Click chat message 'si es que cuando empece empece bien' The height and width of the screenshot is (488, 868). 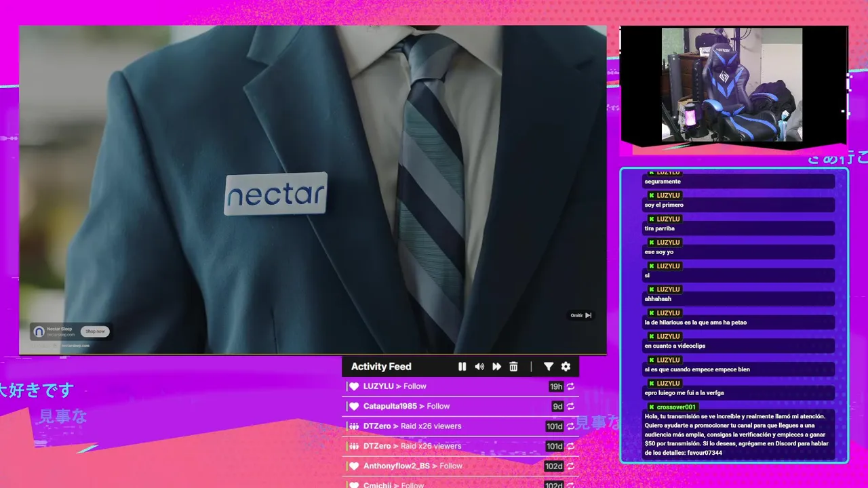(738, 369)
